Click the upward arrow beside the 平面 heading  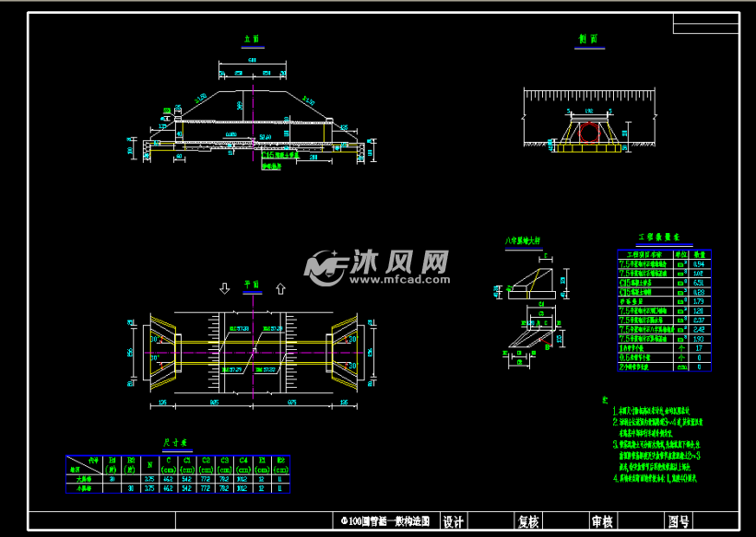pyautogui.click(x=281, y=289)
